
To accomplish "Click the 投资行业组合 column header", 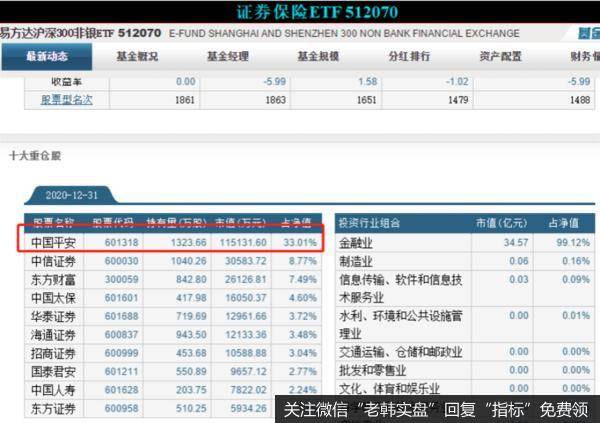I will pyautogui.click(x=369, y=223).
